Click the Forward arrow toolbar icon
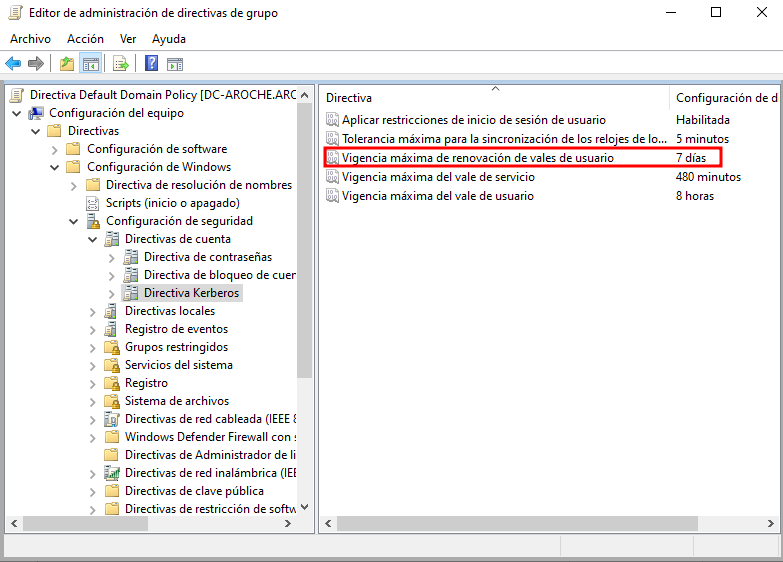The width and height of the screenshot is (783, 562). tap(36, 64)
